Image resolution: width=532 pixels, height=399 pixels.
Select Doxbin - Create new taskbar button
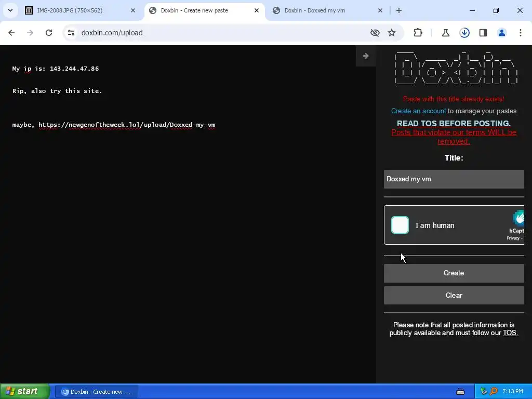tap(96, 392)
